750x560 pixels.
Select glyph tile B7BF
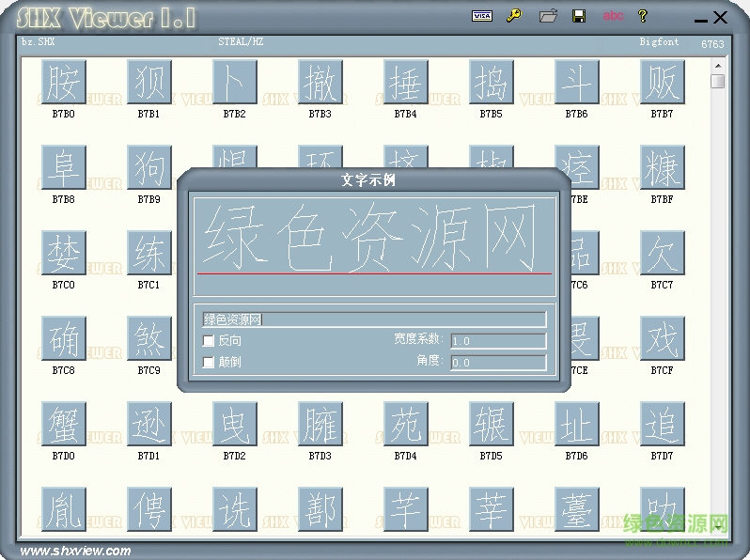click(x=663, y=167)
